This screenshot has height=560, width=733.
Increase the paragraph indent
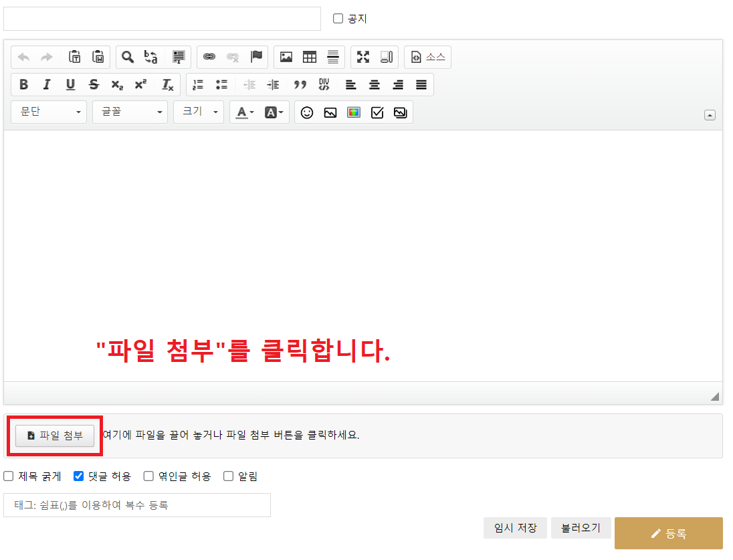click(273, 85)
